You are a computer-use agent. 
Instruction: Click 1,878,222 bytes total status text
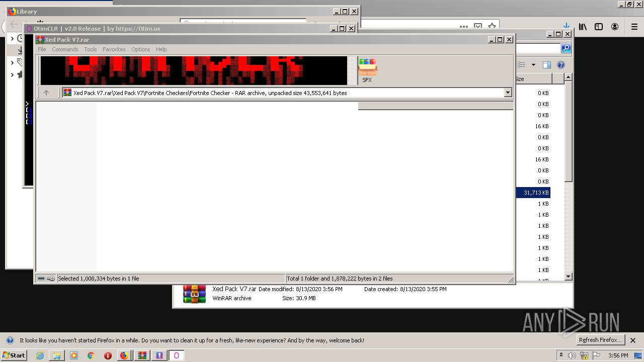[x=340, y=279]
